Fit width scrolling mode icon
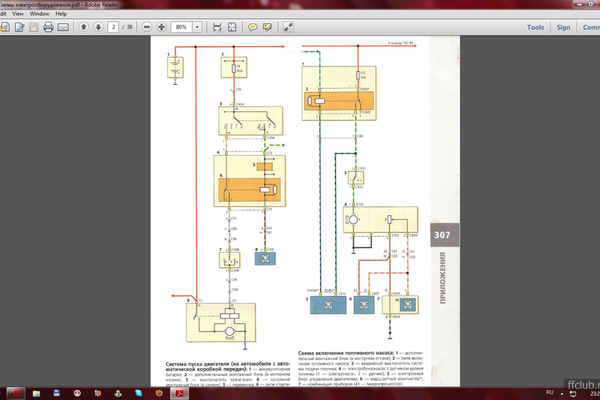The image size is (600, 400). [x=217, y=27]
